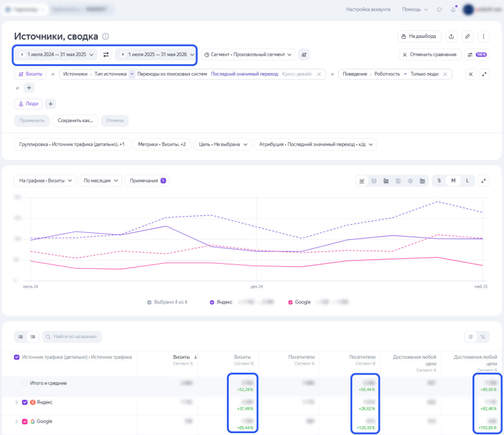Uncheck the Яндекс row checkbox
This screenshot has height=435, width=504.
tap(25, 402)
